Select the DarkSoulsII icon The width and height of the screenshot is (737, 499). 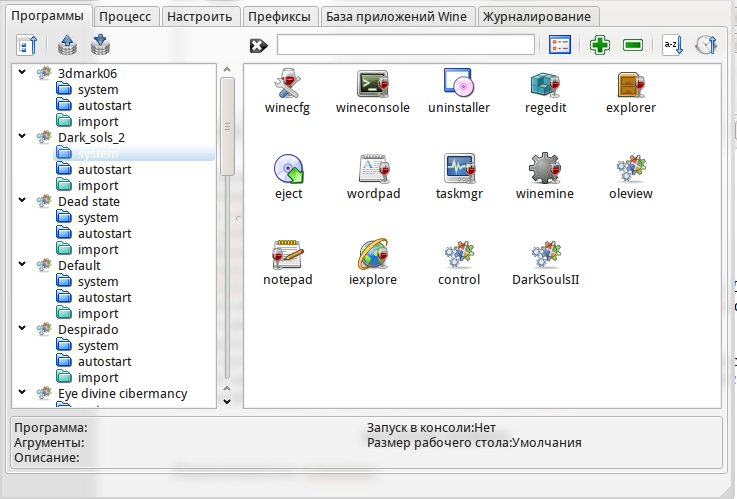(546, 255)
